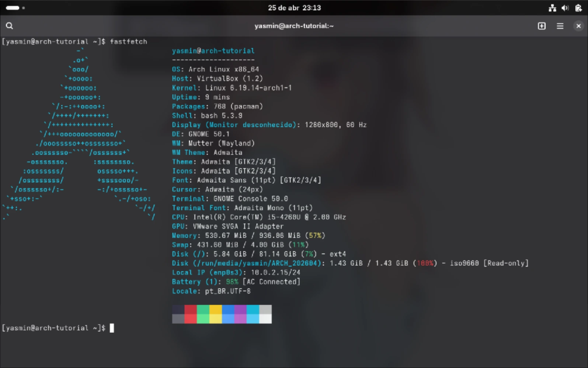Click the green swatch in top palette row
The width and height of the screenshot is (588, 368).
(x=203, y=309)
